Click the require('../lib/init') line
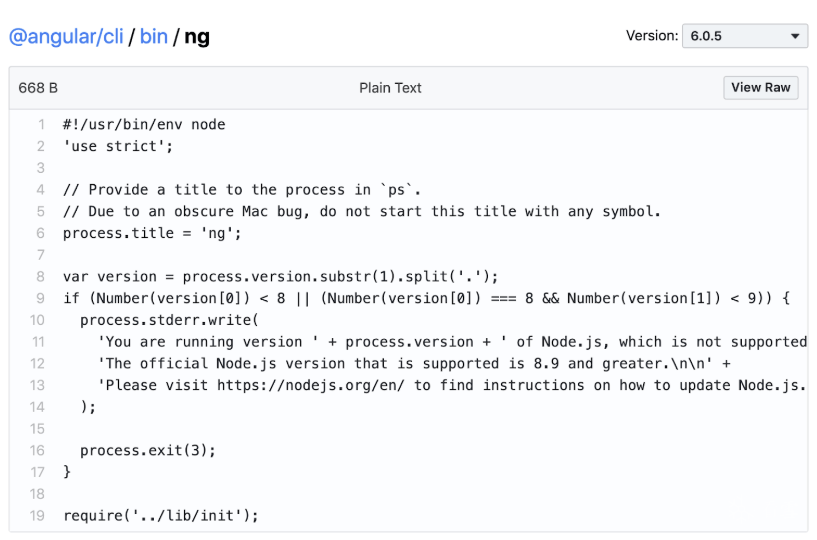The height and width of the screenshot is (540, 817). coord(160,515)
